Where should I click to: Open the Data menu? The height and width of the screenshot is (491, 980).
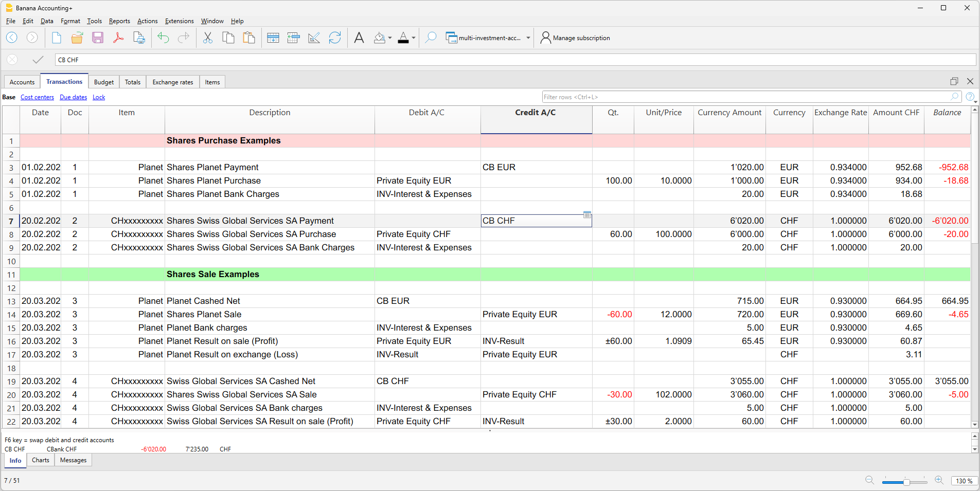click(47, 21)
